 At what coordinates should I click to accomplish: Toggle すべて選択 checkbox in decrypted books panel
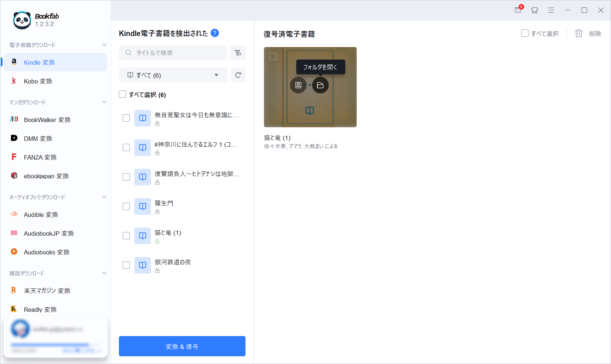[x=525, y=33]
